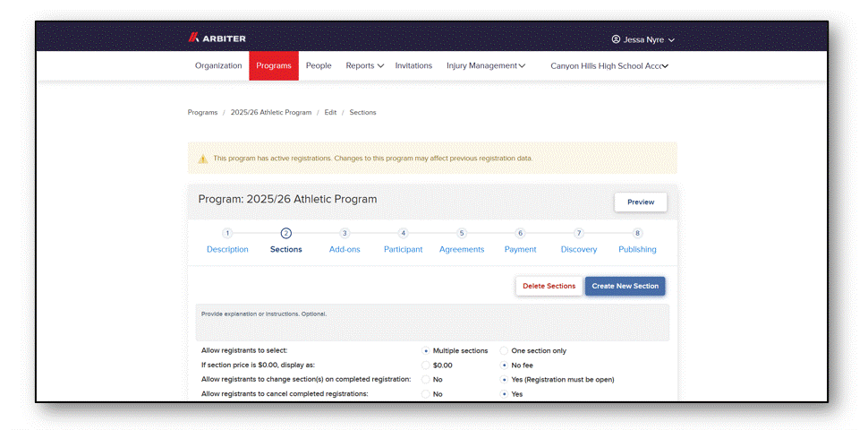Select the No fee radio option
The height and width of the screenshot is (430, 868).
pyautogui.click(x=504, y=365)
